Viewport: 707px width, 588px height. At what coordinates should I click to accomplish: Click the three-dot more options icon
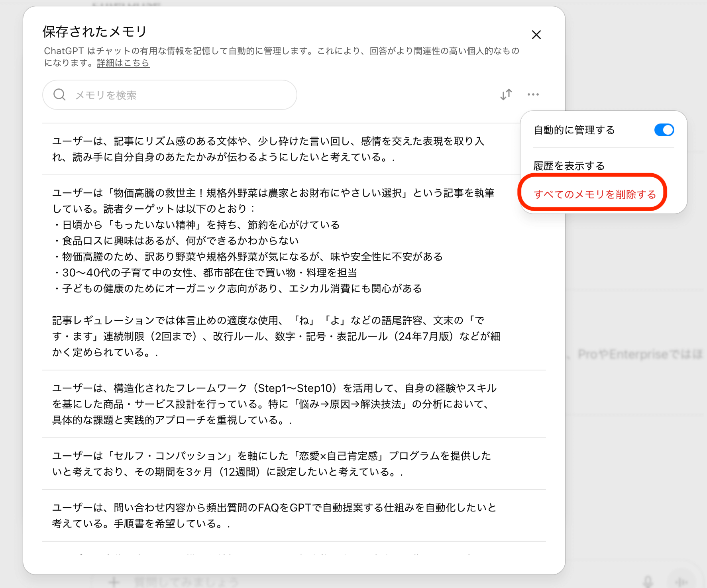point(533,94)
